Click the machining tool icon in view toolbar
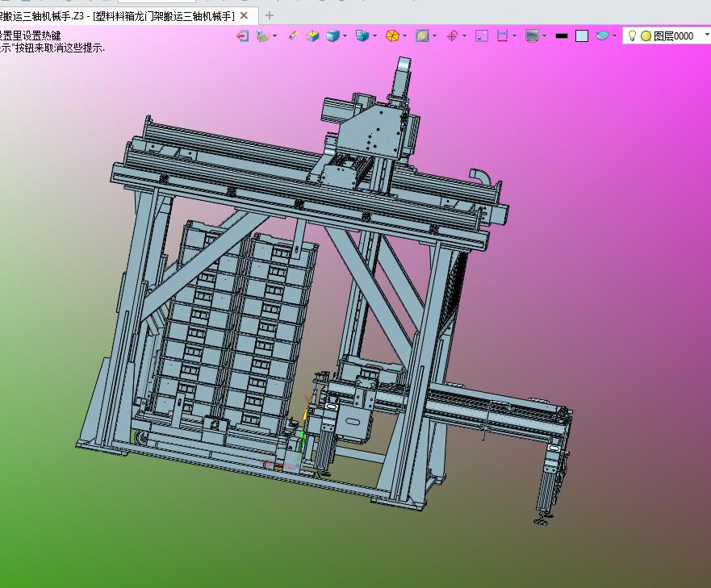The width and height of the screenshot is (711, 588). point(263,35)
